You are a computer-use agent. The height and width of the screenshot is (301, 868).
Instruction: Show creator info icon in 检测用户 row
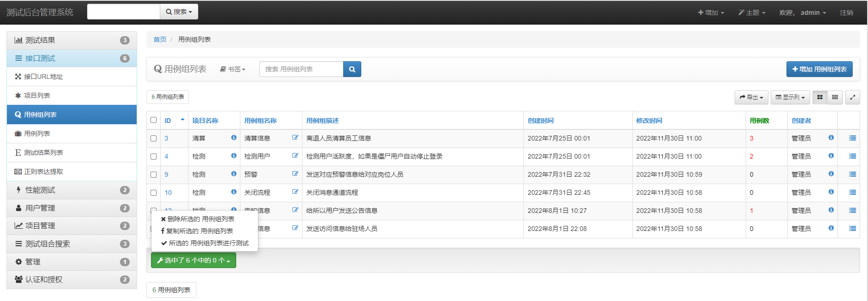click(831, 156)
